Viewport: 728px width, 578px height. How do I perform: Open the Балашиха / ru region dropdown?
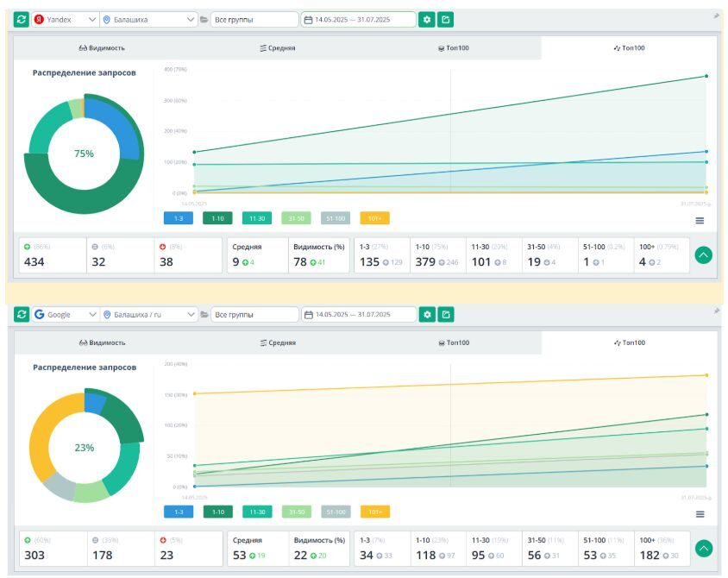tap(148, 315)
